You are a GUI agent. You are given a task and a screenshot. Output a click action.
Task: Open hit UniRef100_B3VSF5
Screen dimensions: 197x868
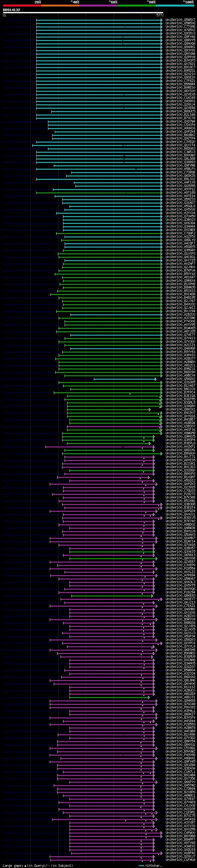[x=180, y=61]
